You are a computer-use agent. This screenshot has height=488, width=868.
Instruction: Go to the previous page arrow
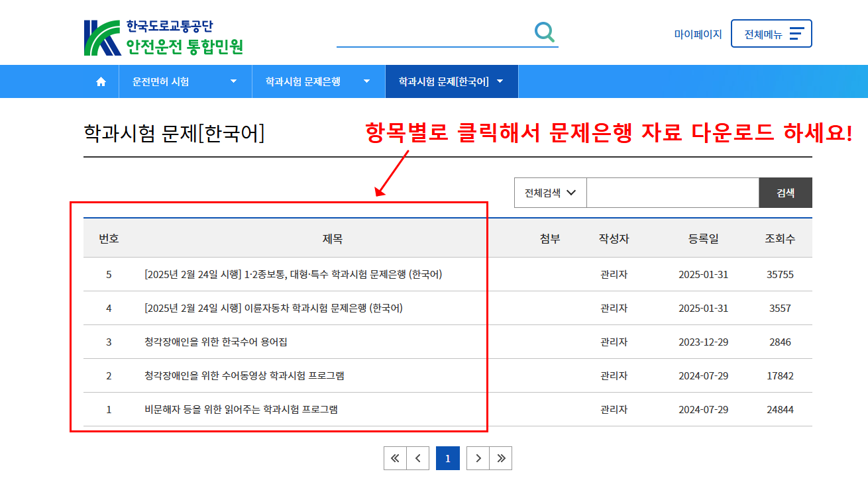coord(418,458)
